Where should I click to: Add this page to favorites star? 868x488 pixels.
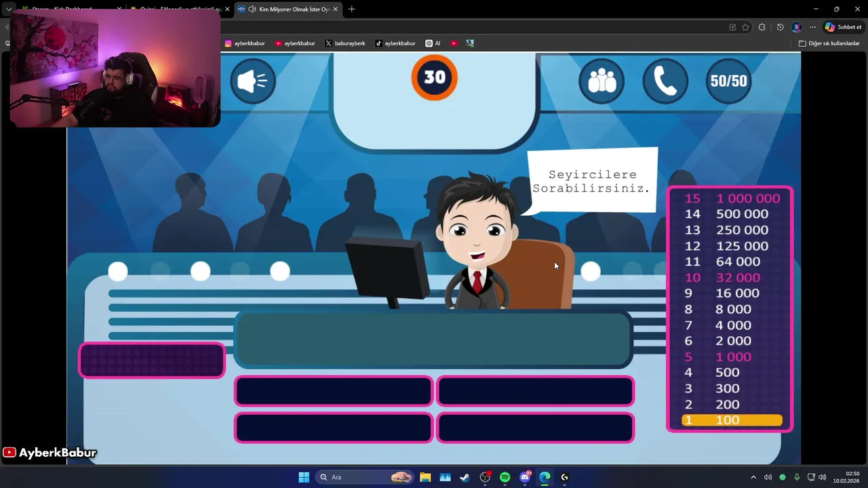coord(745,27)
